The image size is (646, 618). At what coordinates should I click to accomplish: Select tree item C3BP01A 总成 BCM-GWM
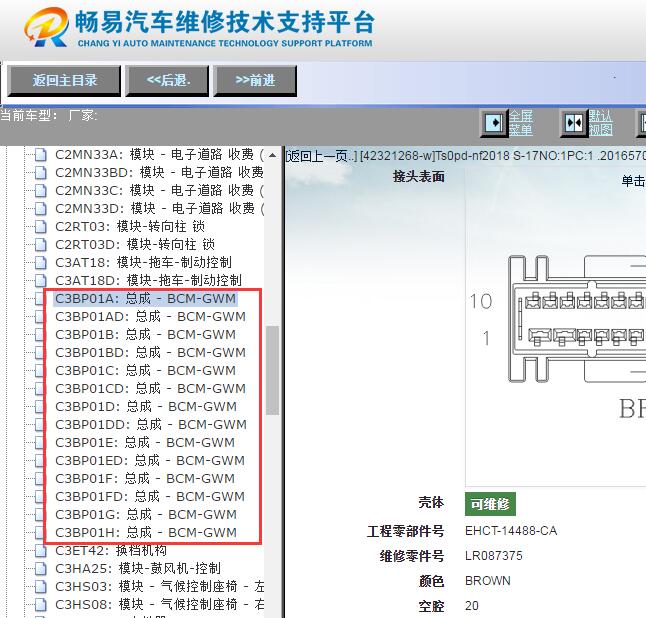(145, 299)
